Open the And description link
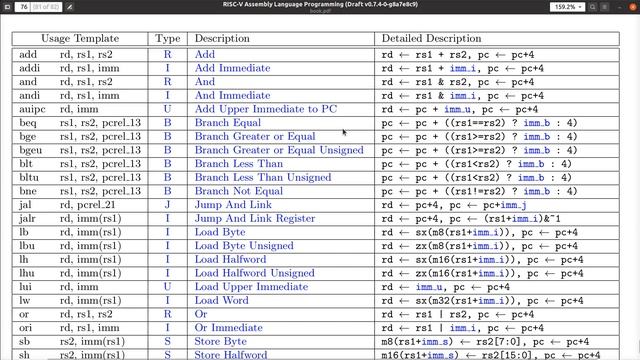The image size is (640, 360). (x=204, y=82)
